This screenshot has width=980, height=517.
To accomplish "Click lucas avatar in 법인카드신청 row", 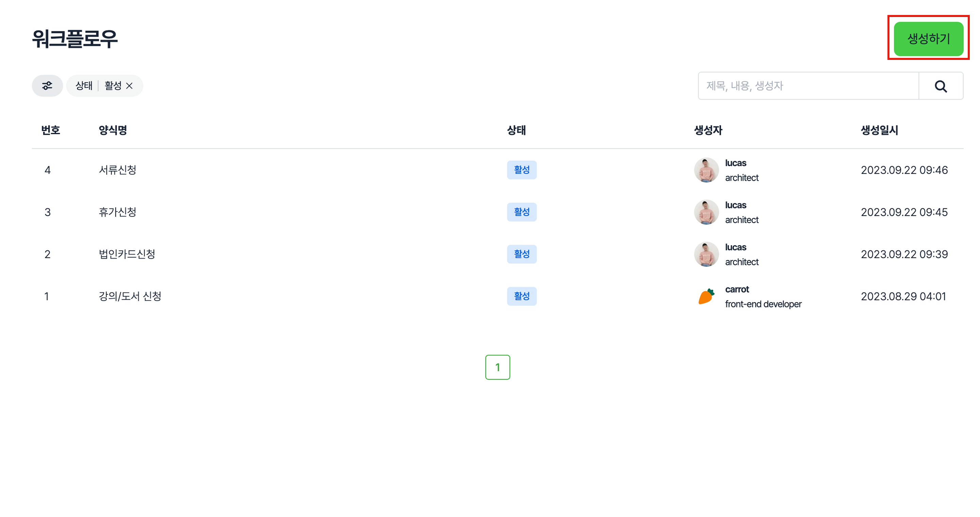I will 706,254.
